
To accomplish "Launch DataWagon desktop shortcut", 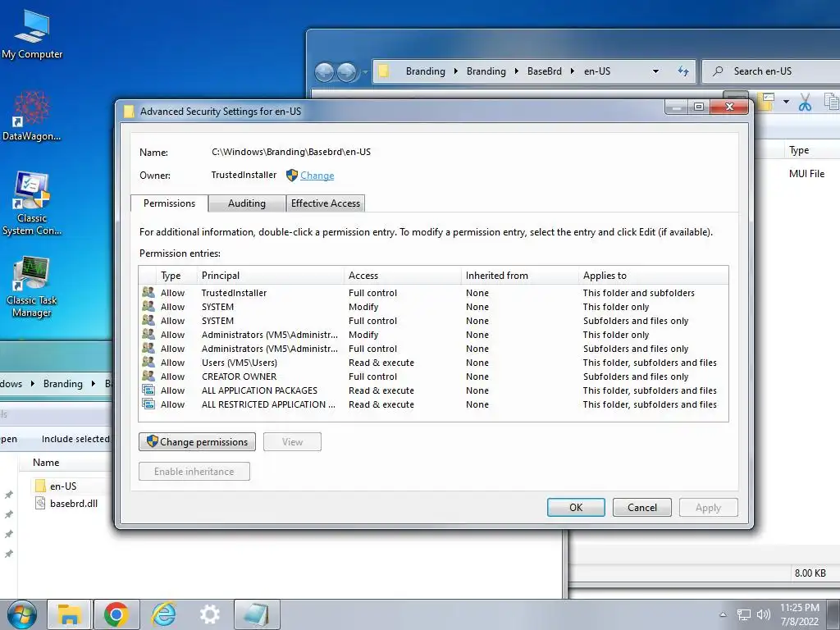I will [x=31, y=116].
